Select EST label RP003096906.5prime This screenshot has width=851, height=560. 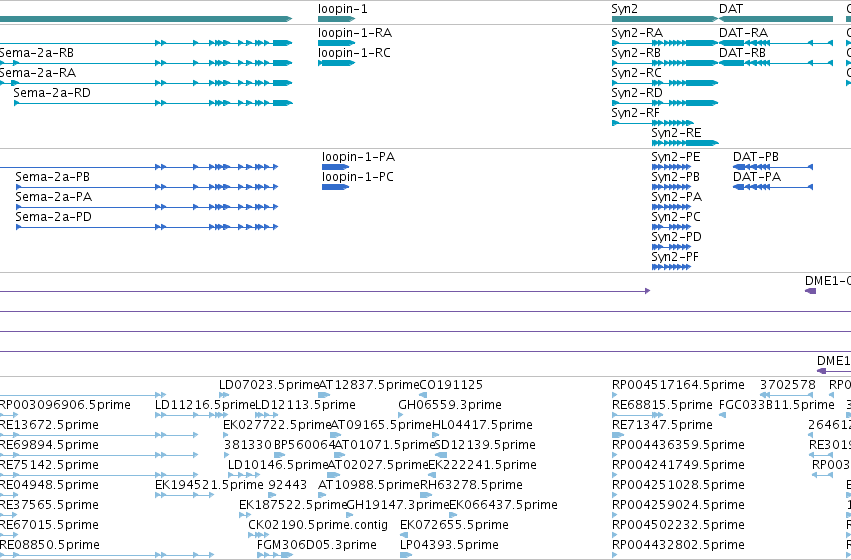65,405
